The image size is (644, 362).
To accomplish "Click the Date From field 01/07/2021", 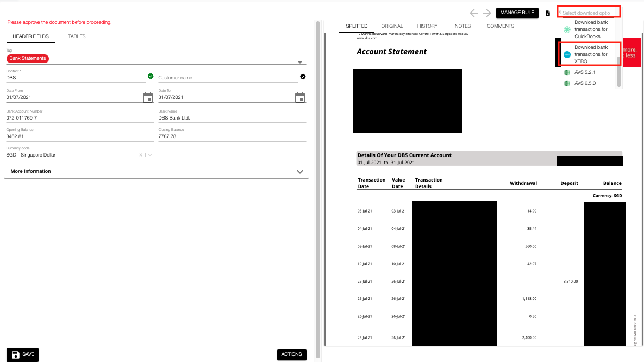I will pos(74,97).
